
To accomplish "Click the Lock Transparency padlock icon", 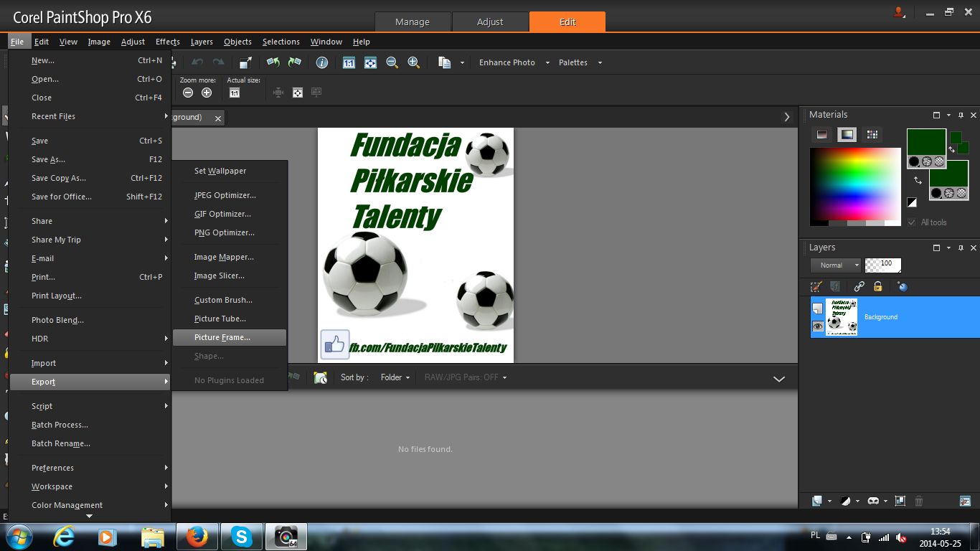I will click(877, 286).
